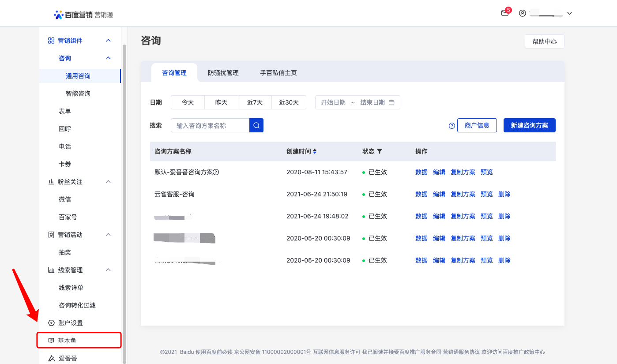Select 通用咨询 in the sidebar menu
This screenshot has width=617, height=364.
coord(78,75)
